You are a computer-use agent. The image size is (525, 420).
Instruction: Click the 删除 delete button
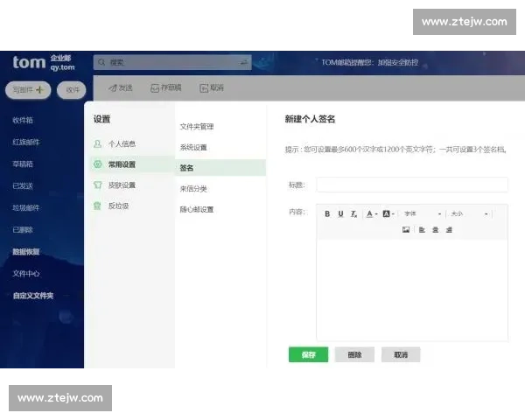[x=354, y=354]
